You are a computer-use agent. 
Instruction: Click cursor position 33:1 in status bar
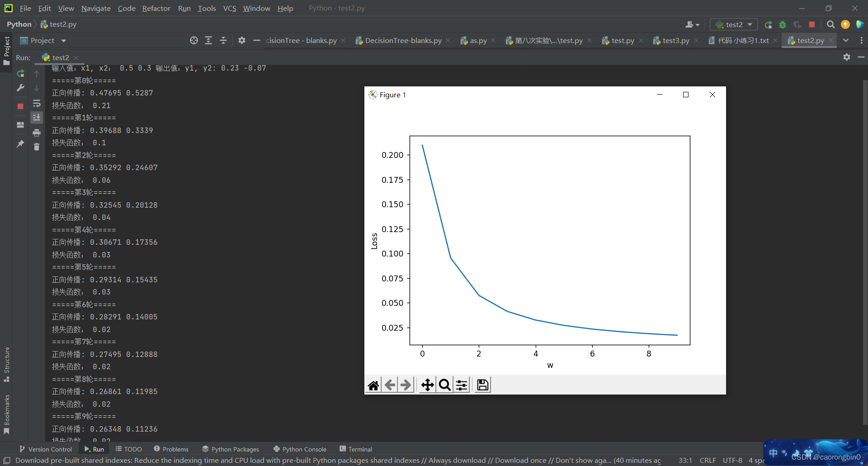(x=685, y=460)
